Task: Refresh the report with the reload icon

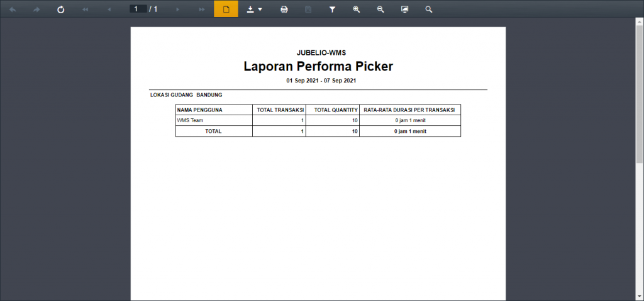Action: coord(61,9)
